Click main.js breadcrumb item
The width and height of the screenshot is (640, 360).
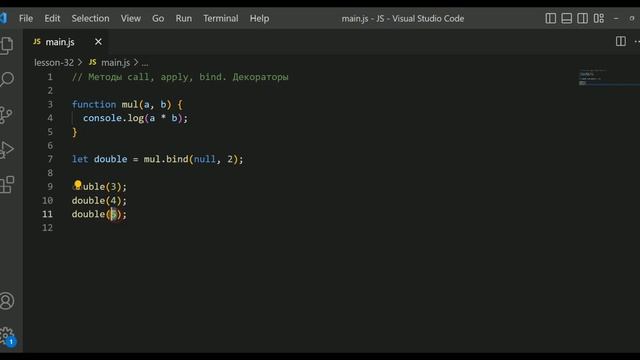116,62
